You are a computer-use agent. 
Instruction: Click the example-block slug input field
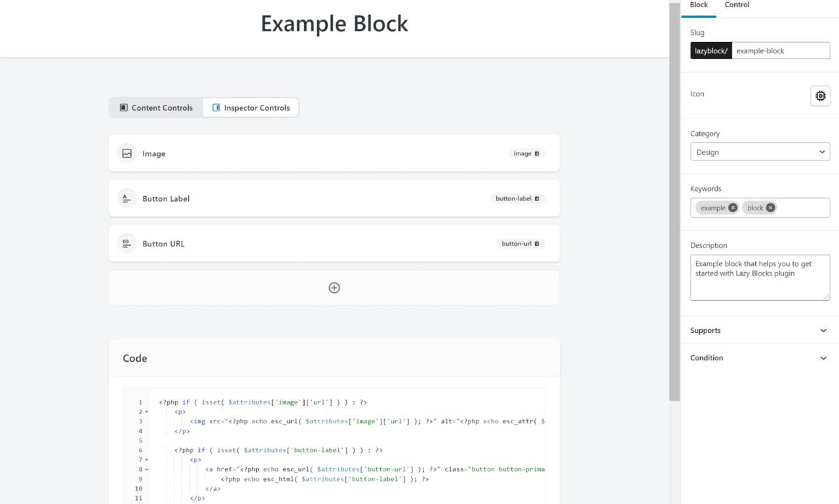click(780, 50)
